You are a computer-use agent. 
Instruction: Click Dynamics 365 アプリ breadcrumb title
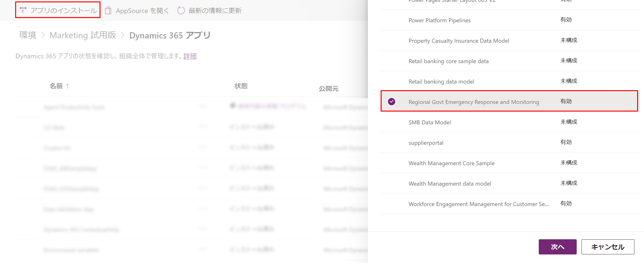pyautogui.click(x=170, y=35)
